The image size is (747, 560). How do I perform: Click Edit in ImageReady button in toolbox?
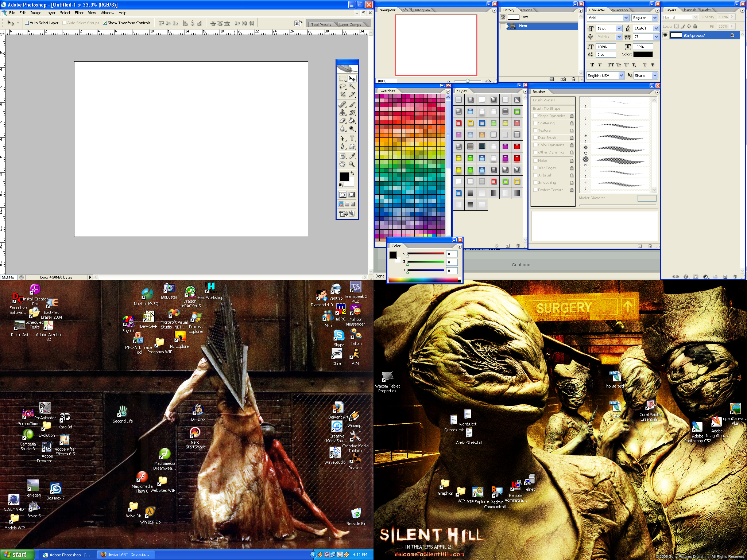pos(347,214)
